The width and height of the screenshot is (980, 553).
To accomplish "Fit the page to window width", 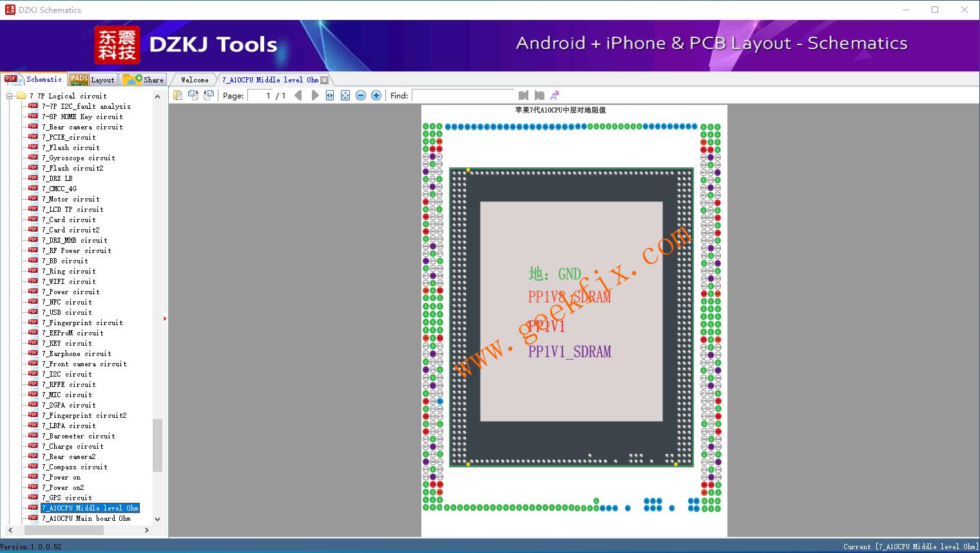I will tap(330, 95).
